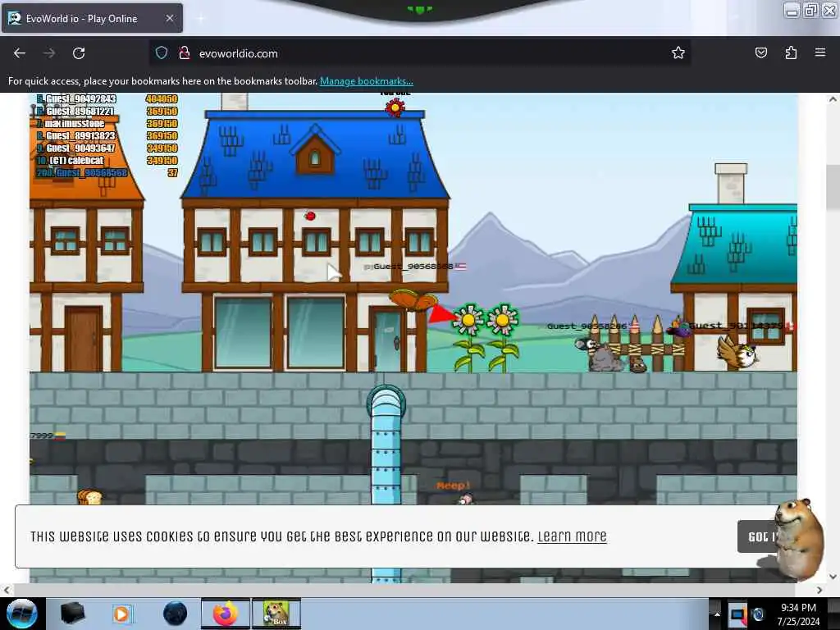
Task: Reload the EvoWorld page
Action: pos(79,53)
